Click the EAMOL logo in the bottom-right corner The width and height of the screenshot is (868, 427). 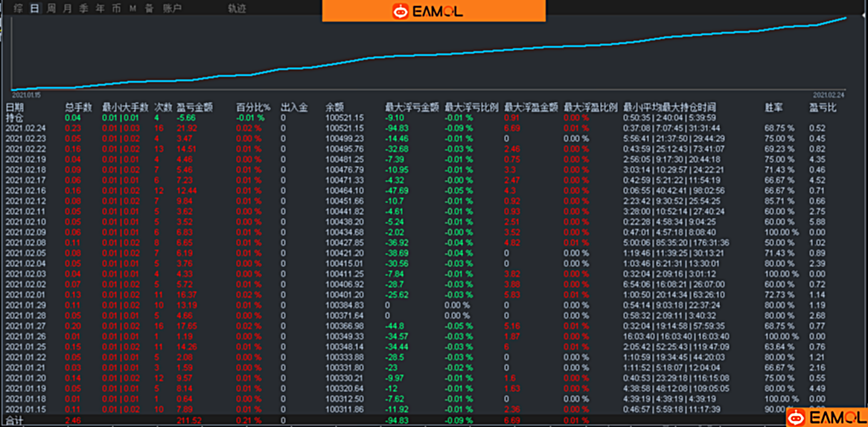pos(826,417)
